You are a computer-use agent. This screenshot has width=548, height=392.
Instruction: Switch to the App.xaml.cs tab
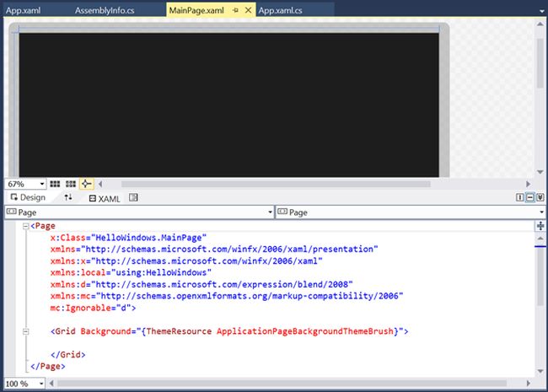pyautogui.click(x=280, y=10)
